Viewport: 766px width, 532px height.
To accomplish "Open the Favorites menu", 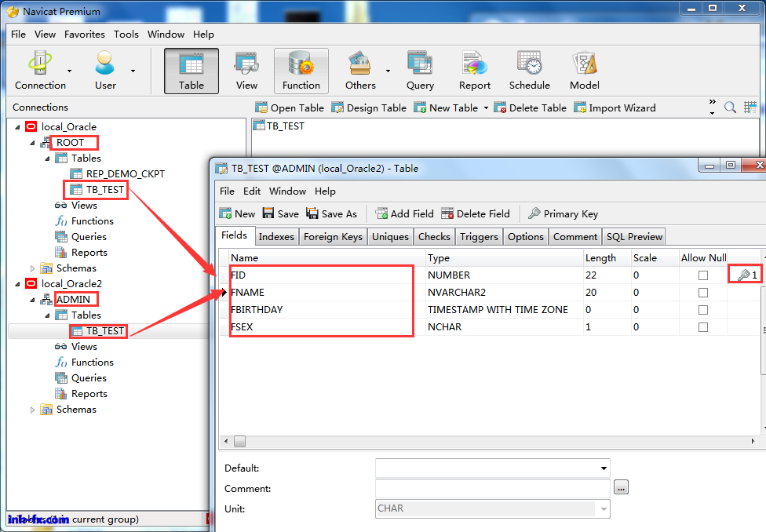I will [x=85, y=35].
